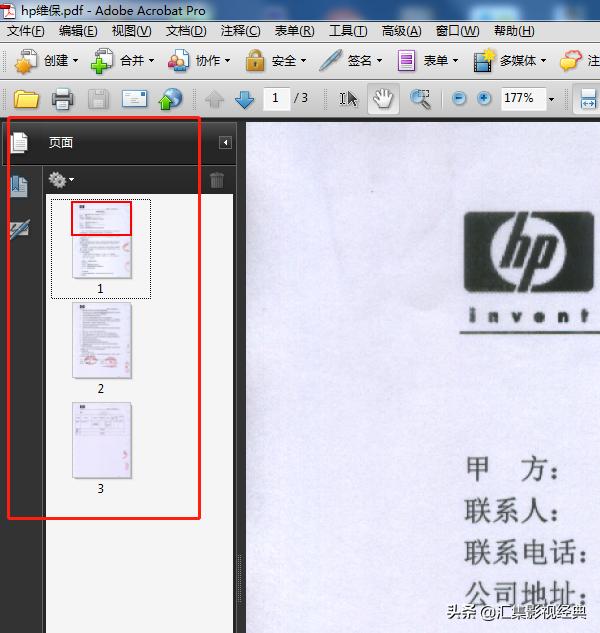Viewport: 600px width, 633px height.
Task: Open the 文档(D) menu
Action: (185, 31)
